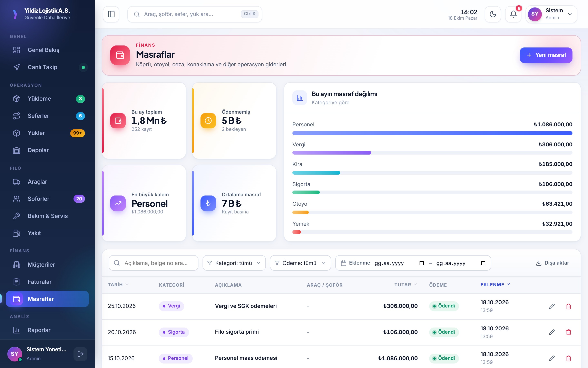Click the Bakım & Servis wrench icon
Viewport: 588px width, 368px height.
(17, 216)
